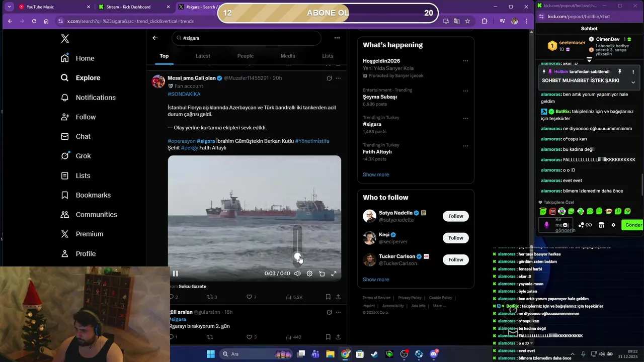Show more under Who to follow

[x=376, y=280]
